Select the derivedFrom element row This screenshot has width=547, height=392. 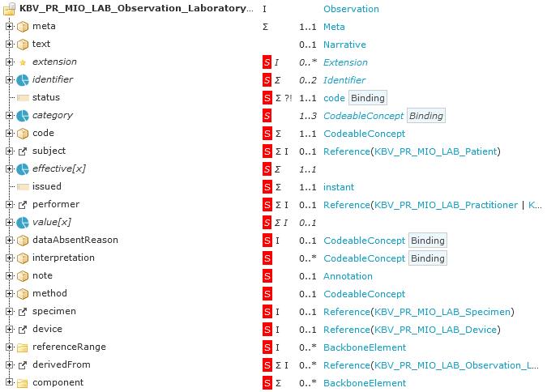[x=61, y=365]
